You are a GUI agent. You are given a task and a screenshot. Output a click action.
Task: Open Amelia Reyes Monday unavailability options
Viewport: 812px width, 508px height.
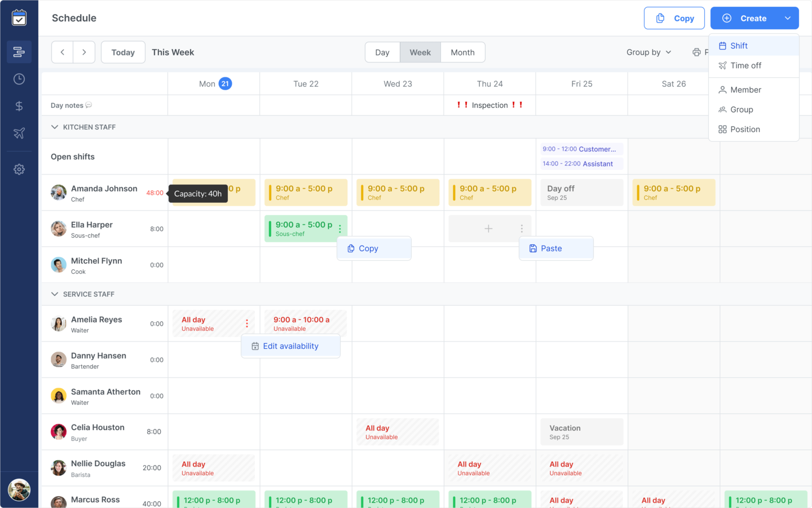(247, 323)
